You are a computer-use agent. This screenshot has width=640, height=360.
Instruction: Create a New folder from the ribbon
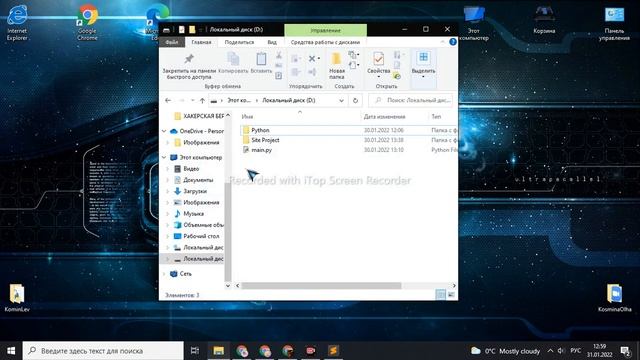coord(336,58)
